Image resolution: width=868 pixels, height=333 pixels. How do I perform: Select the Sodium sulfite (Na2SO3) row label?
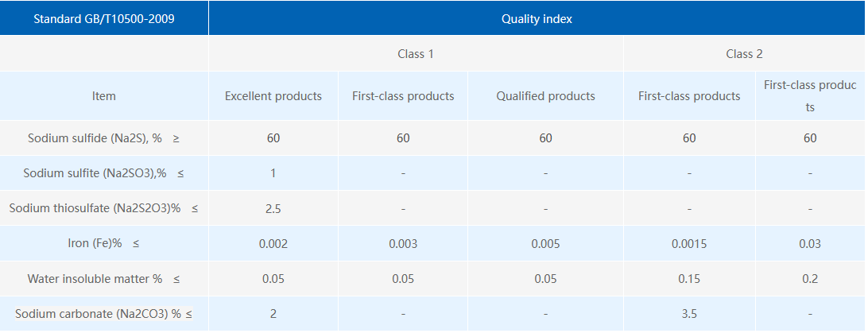pyautogui.click(x=104, y=173)
